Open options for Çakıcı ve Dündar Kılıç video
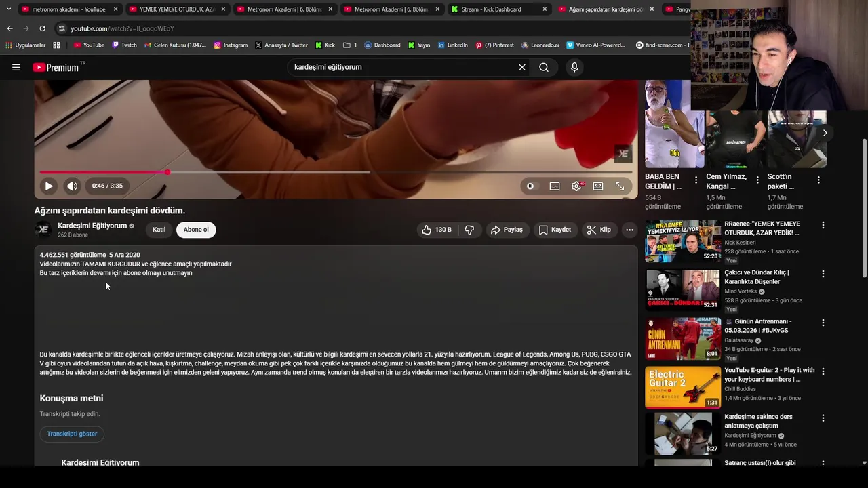Viewport: 868px width, 488px height. click(823, 274)
